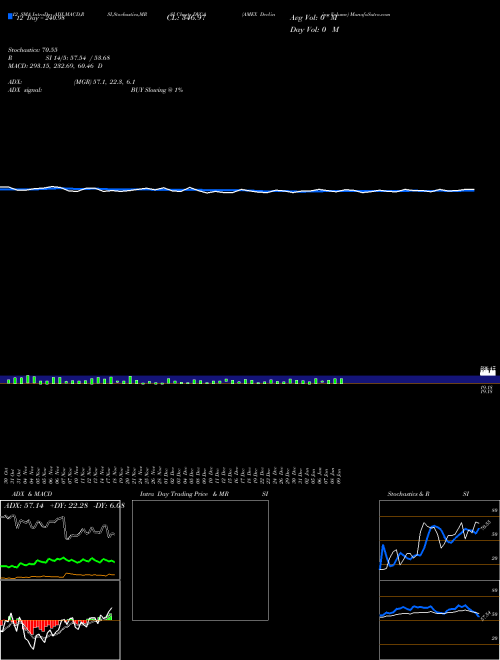This screenshot has width=500, height=660.
Task: Click the 'ADX signal:' label
Action: [x=25, y=90]
